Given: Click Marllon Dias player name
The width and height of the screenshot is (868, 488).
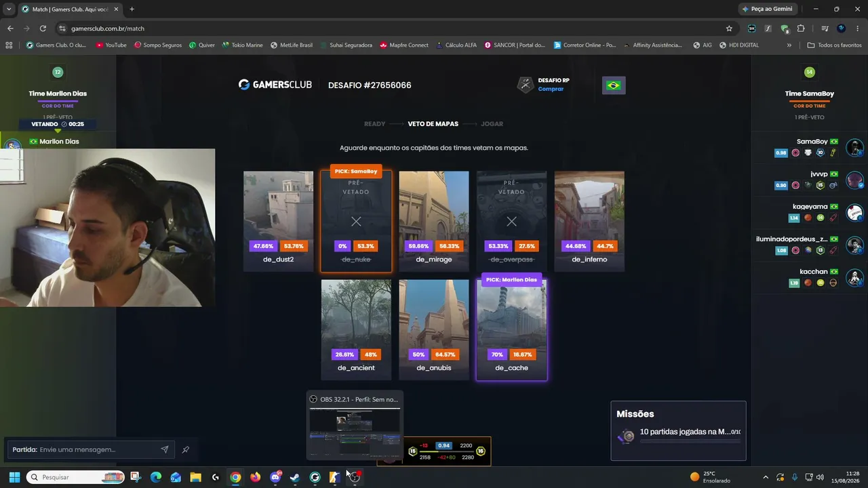Looking at the screenshot, I should (x=59, y=142).
